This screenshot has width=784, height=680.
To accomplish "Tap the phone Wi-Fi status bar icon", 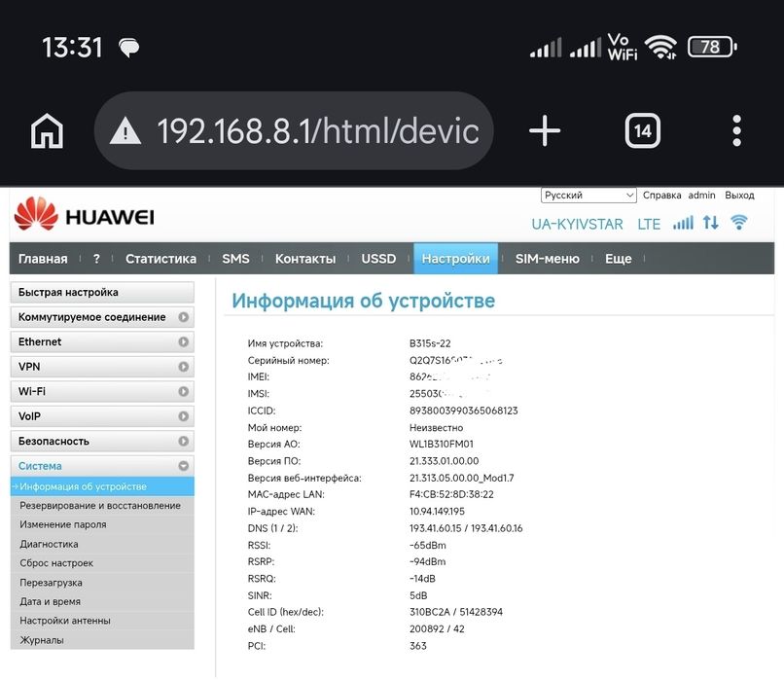I will (660, 47).
